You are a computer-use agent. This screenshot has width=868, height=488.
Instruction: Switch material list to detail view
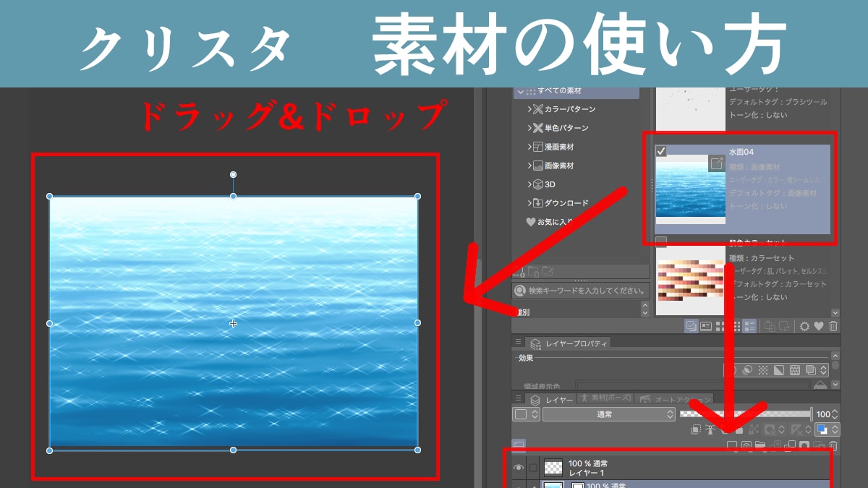[749, 326]
